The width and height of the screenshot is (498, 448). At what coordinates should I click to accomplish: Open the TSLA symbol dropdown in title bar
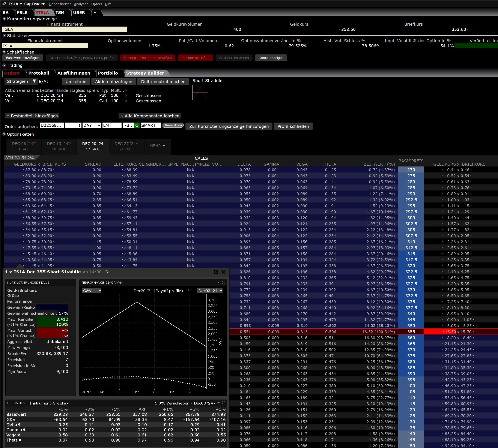[x=15, y=4]
